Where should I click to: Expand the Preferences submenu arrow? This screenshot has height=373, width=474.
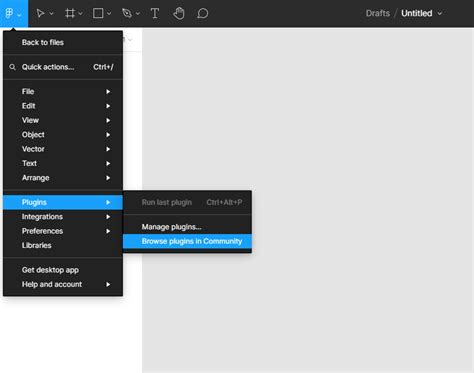coord(108,231)
